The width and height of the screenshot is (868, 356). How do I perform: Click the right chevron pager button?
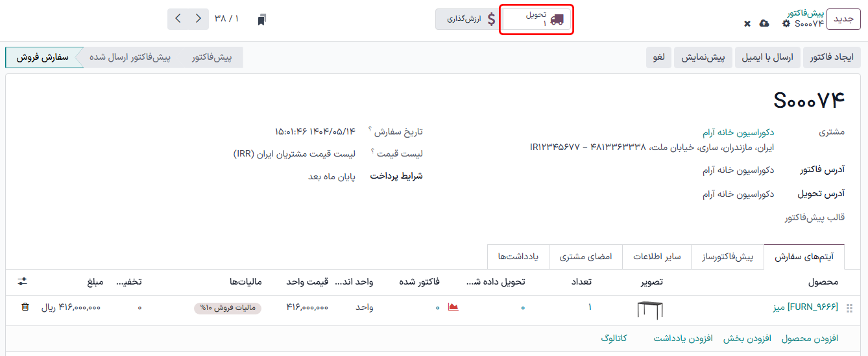(x=199, y=19)
